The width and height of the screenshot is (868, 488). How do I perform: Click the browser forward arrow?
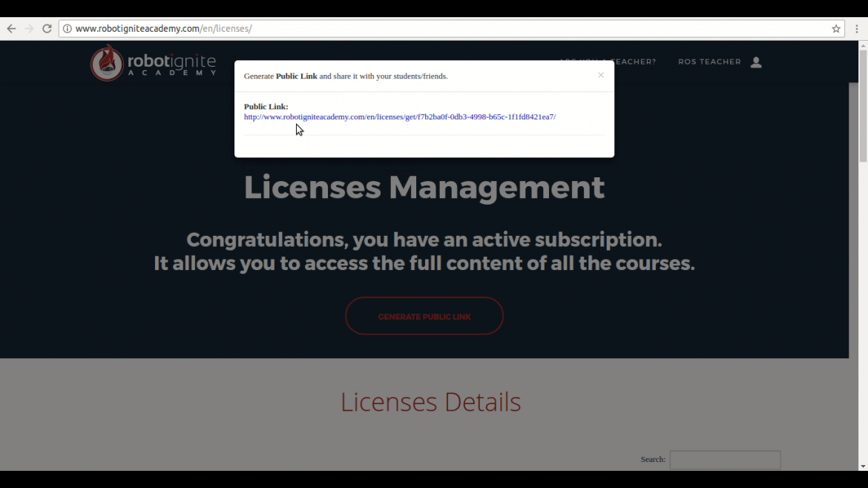tap(30, 29)
